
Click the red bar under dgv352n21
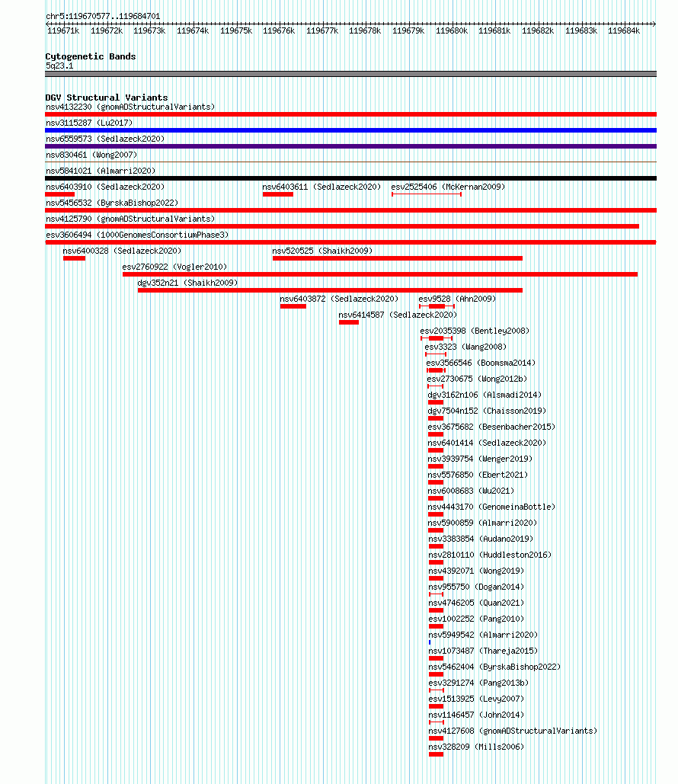point(330,290)
